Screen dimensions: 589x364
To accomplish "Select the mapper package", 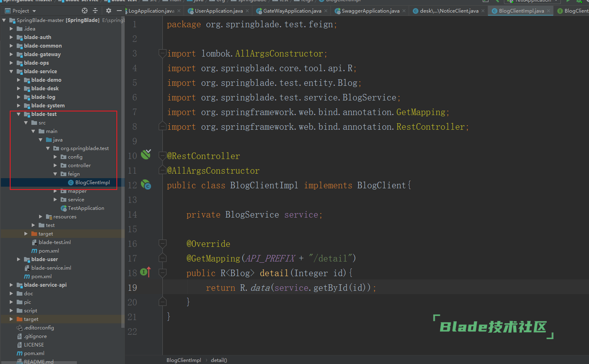I will [x=77, y=191].
